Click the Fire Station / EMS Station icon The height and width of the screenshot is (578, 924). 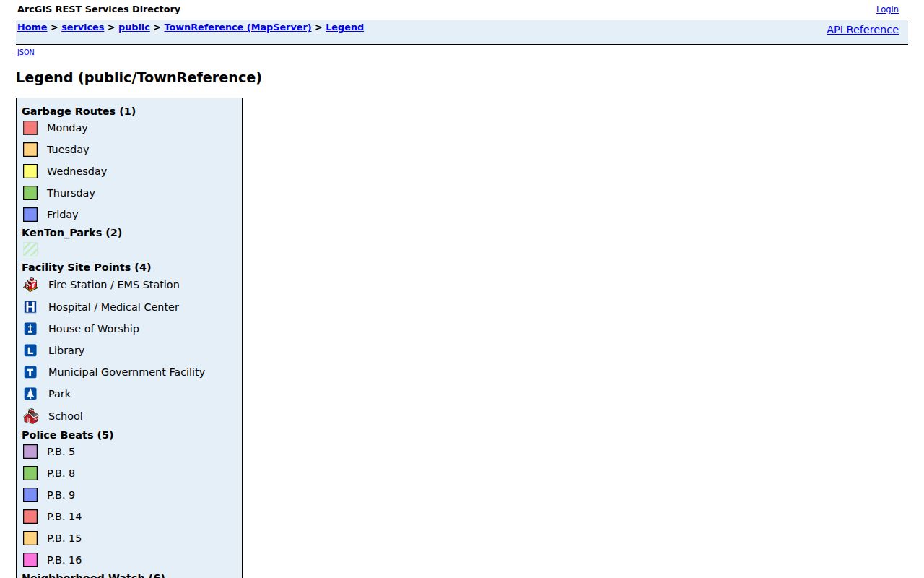pyautogui.click(x=30, y=285)
